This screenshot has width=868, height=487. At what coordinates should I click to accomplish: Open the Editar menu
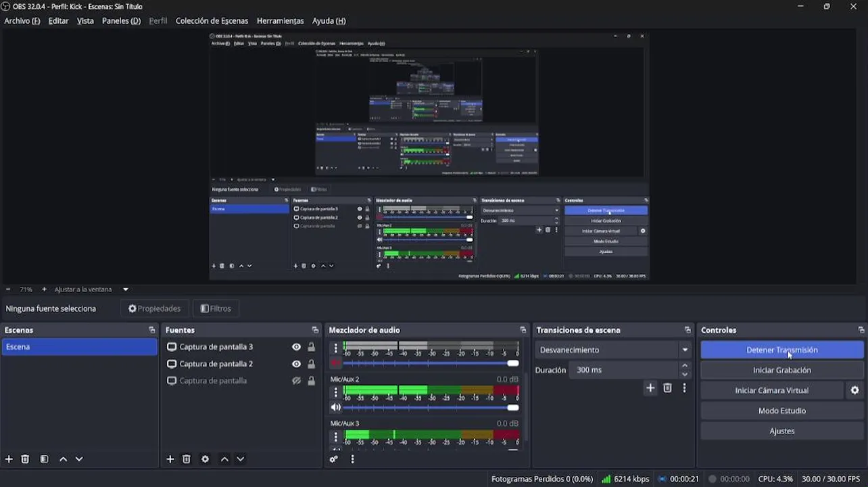click(58, 21)
